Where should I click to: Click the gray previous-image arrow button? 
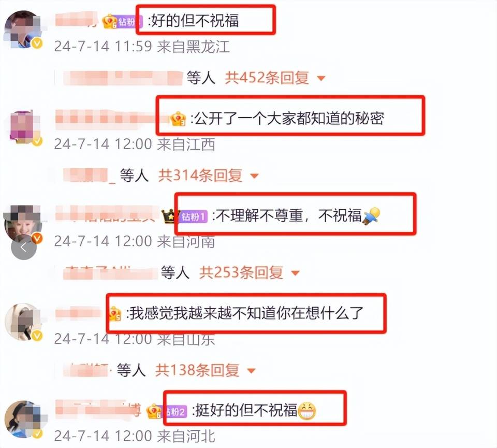[24, 247]
